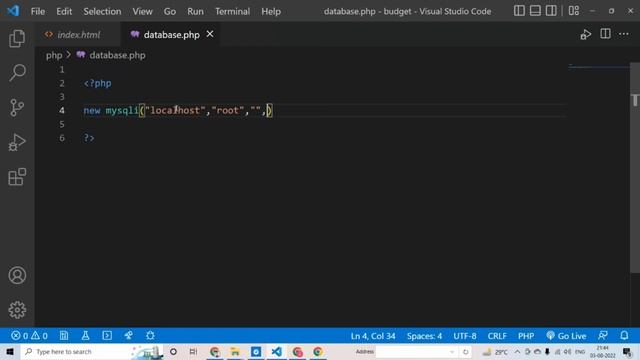The width and height of the screenshot is (640, 360).
Task: Click the ?> closing tag
Action: click(x=89, y=138)
